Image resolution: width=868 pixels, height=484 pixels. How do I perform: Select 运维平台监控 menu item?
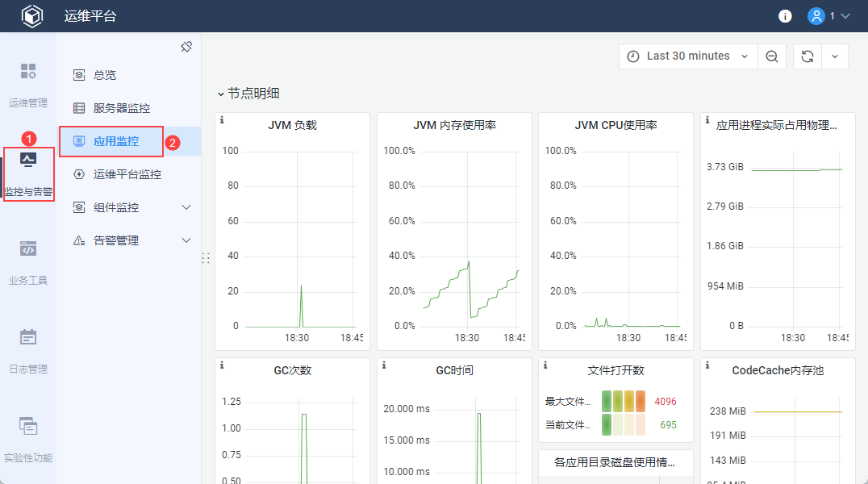click(x=128, y=174)
